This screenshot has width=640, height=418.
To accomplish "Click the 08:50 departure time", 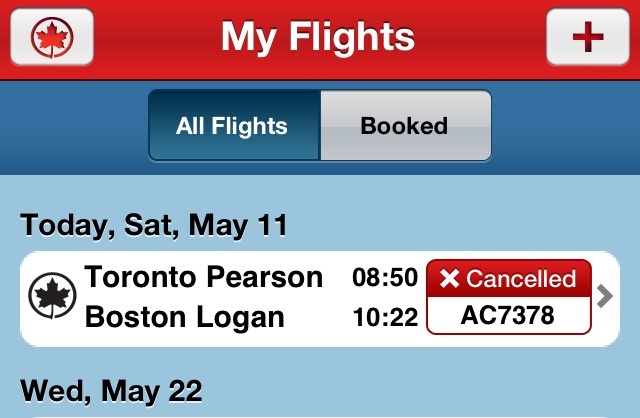I will (385, 277).
